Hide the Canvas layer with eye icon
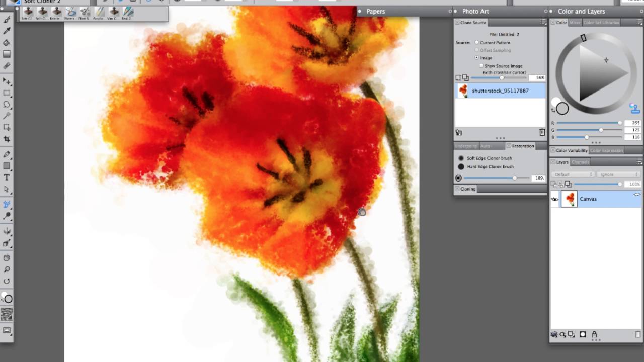Image resolution: width=644 pixels, height=362 pixels. coord(555,199)
